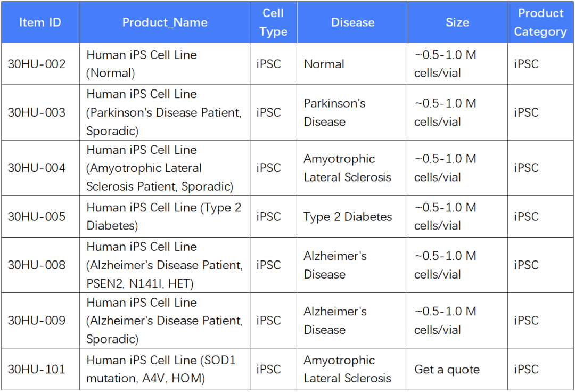Image resolution: width=575 pixels, height=392 pixels.
Task: Select the Human iPS Cell Line (Normal) name
Action: click(142, 64)
